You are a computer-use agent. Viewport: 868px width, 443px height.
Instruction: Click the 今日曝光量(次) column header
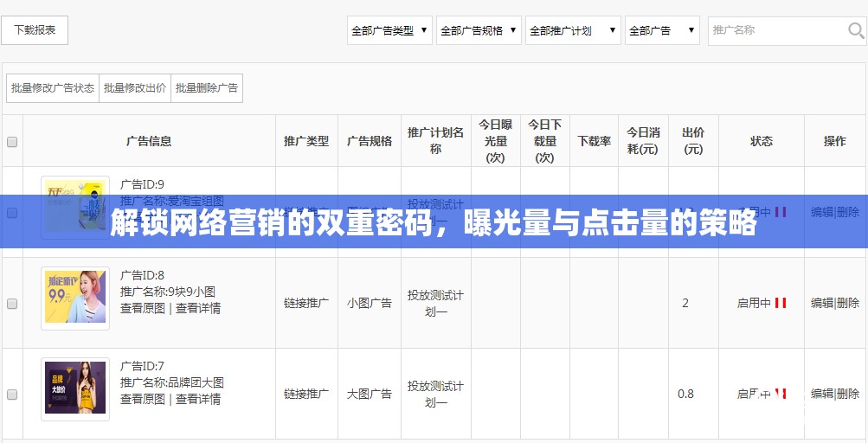click(496, 141)
